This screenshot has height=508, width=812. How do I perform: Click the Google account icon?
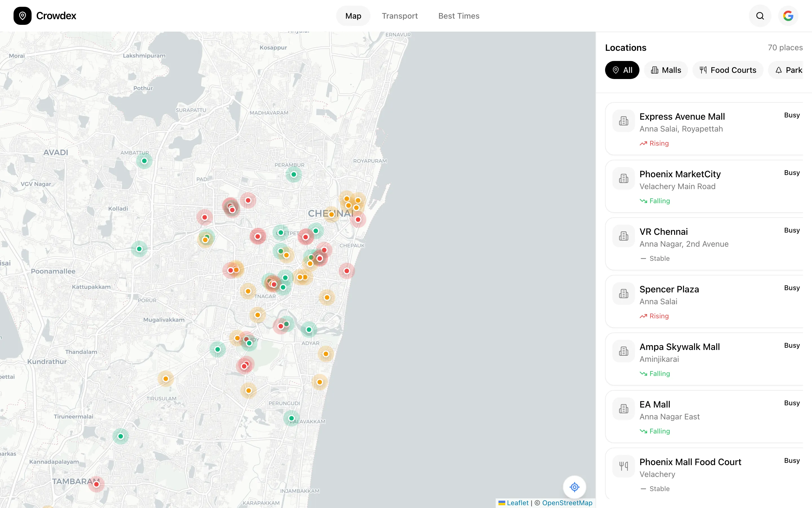pyautogui.click(x=788, y=16)
